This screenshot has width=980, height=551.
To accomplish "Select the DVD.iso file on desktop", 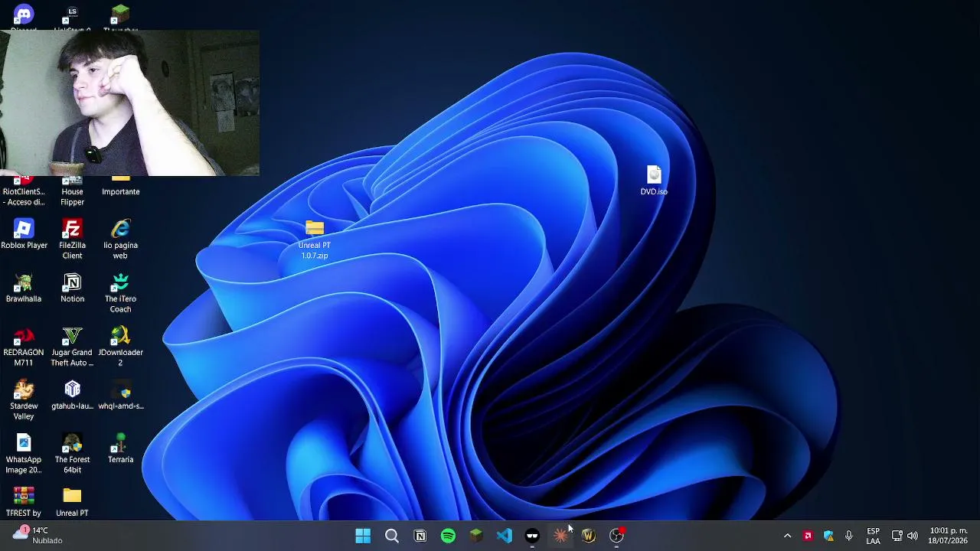I will tap(654, 181).
